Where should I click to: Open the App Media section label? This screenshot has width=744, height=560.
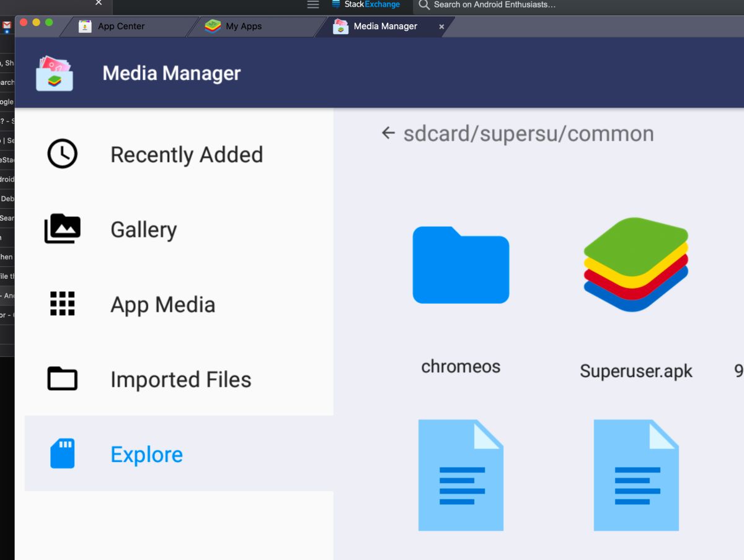163,305
